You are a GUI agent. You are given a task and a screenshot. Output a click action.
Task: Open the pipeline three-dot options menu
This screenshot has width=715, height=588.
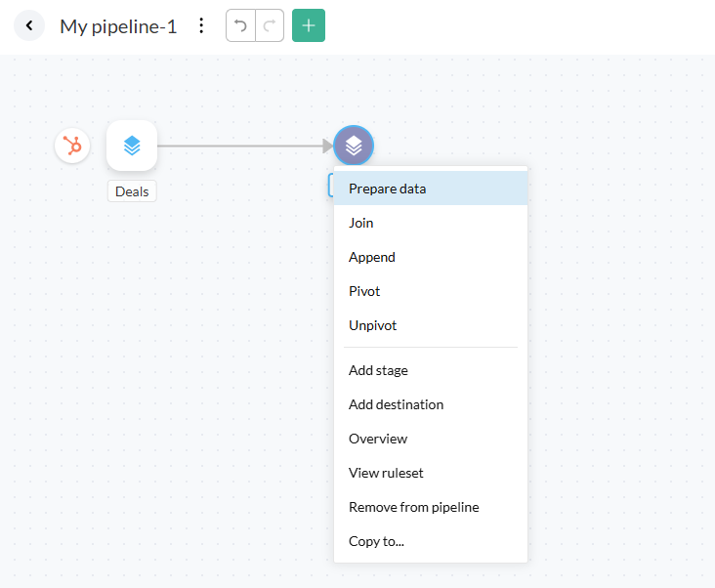point(201,25)
